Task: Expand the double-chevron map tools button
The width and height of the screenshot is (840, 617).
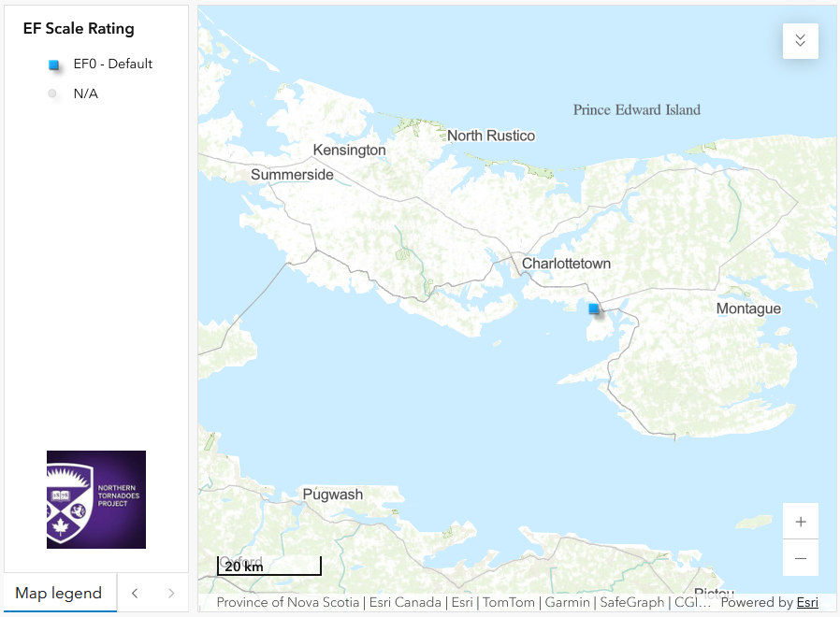Action: (x=801, y=41)
